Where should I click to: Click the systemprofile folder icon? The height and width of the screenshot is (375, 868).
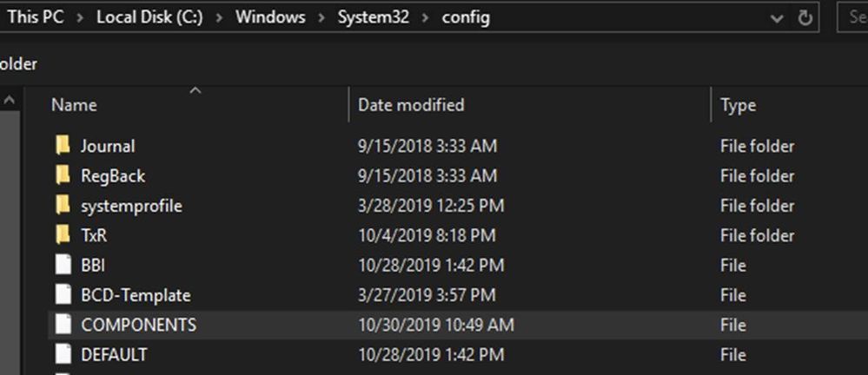tap(63, 206)
